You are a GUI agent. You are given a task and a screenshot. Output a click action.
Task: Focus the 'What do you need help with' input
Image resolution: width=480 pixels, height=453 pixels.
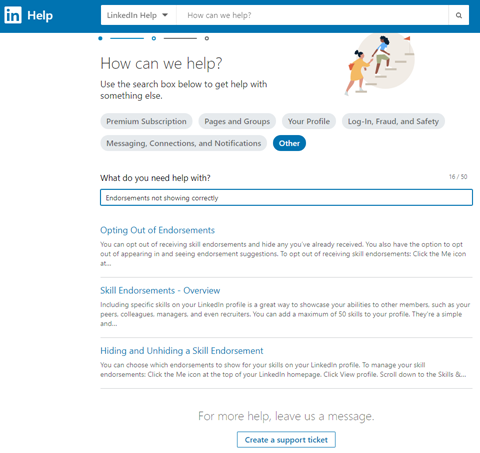[x=286, y=198]
